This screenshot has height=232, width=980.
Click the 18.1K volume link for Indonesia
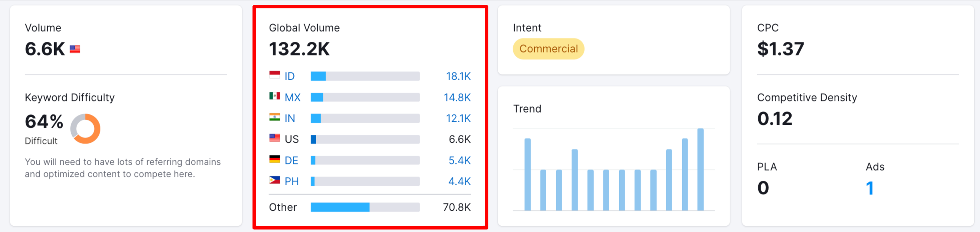coord(458,76)
